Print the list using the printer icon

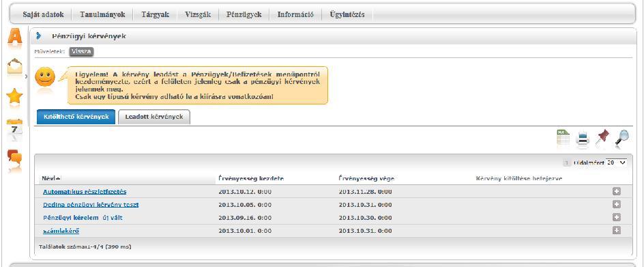coord(583,138)
